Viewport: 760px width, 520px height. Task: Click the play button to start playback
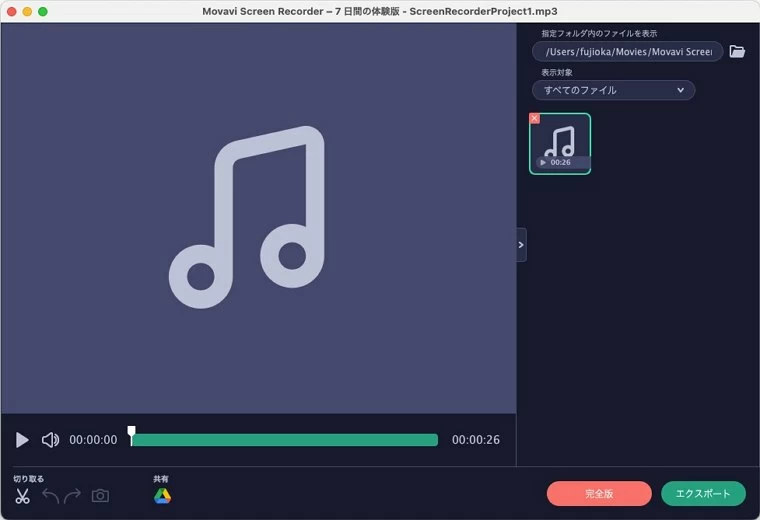[22, 440]
